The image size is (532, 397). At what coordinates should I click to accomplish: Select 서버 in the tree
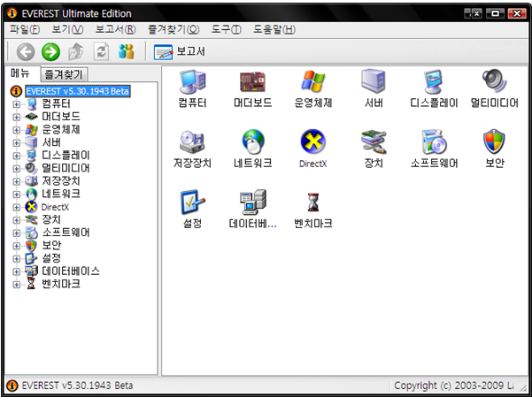click(x=51, y=142)
